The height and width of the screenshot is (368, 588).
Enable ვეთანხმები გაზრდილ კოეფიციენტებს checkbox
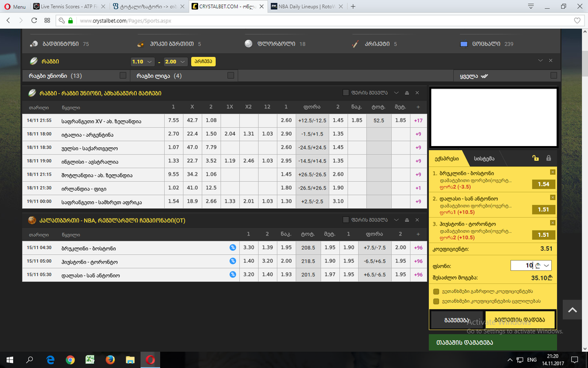click(x=436, y=292)
